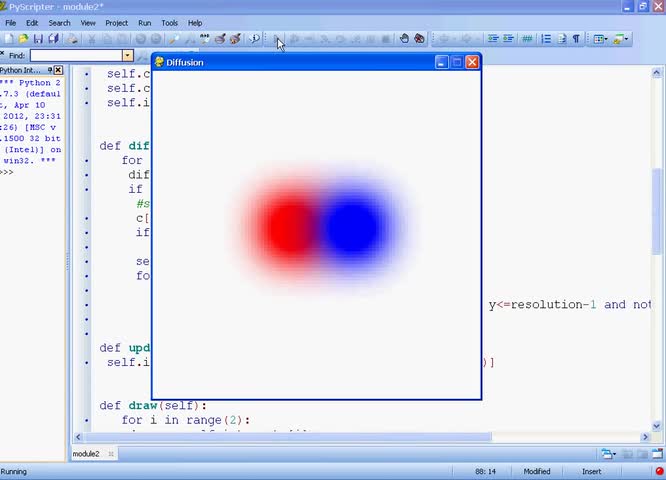Open the Project menu
The width and height of the screenshot is (666, 480).
pyautogui.click(x=116, y=23)
